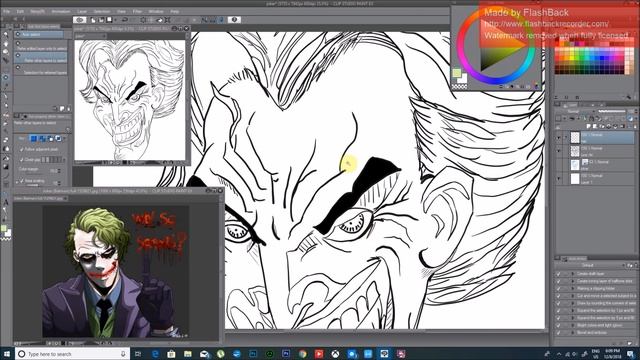Select 'Refer other layers to select' sub tool
This screenshot has height=360, width=640.
coord(41,58)
